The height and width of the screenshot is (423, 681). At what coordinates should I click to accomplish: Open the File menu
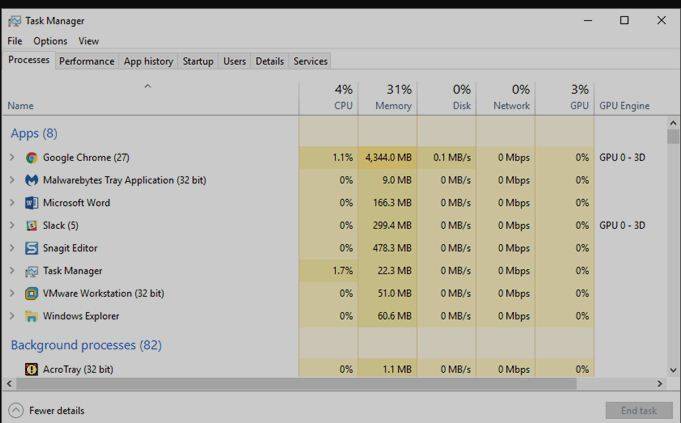click(x=15, y=41)
